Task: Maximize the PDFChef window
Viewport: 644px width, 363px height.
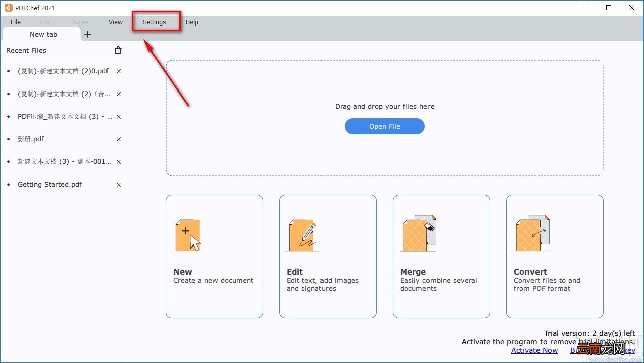Action: pyautogui.click(x=609, y=8)
